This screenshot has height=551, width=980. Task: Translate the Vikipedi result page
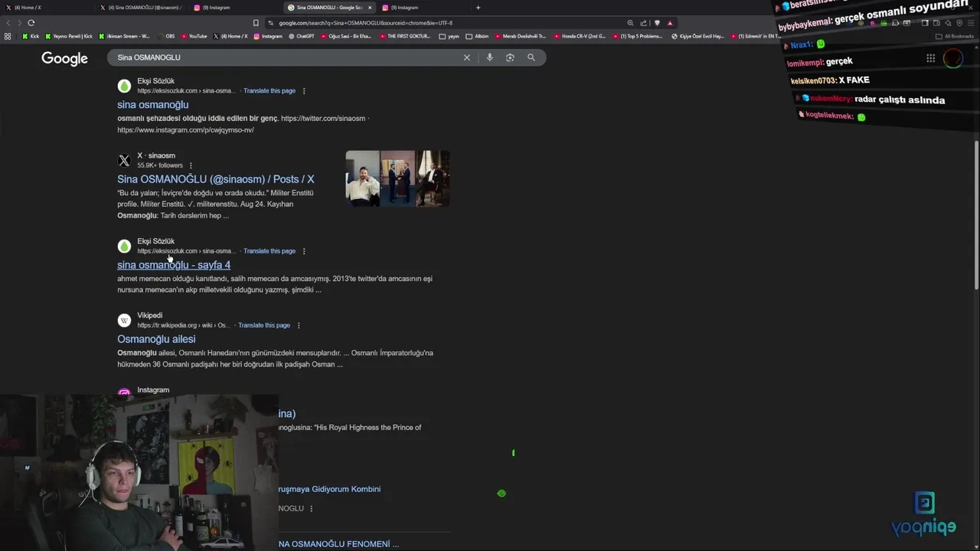pyautogui.click(x=264, y=325)
